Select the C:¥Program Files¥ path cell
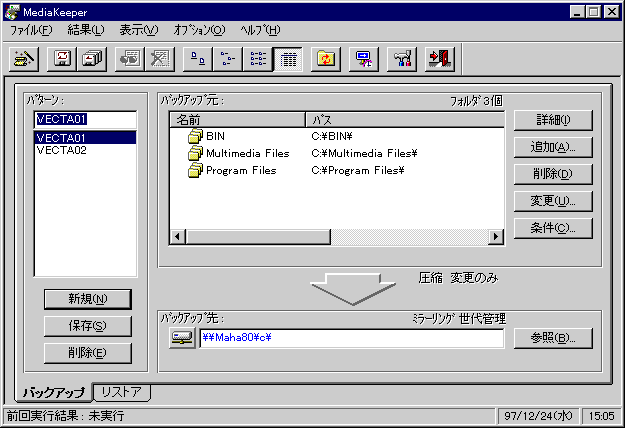The width and height of the screenshot is (625, 428). coord(358,171)
